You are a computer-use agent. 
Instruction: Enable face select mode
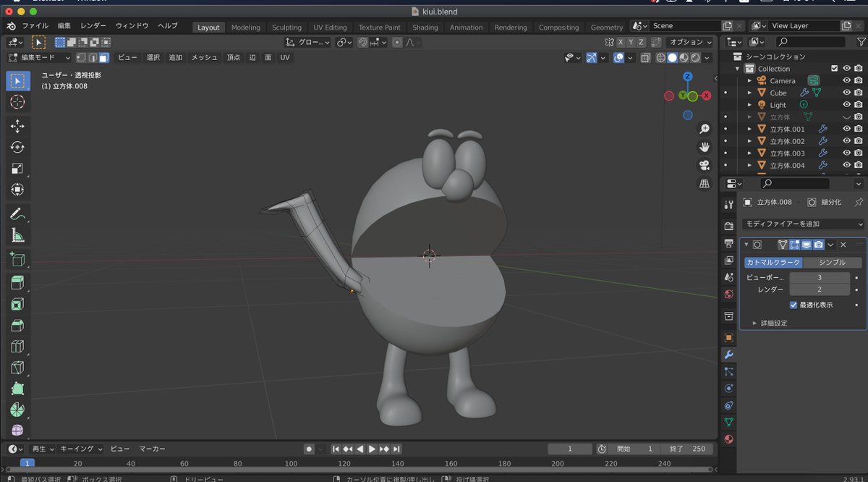pyautogui.click(x=104, y=57)
